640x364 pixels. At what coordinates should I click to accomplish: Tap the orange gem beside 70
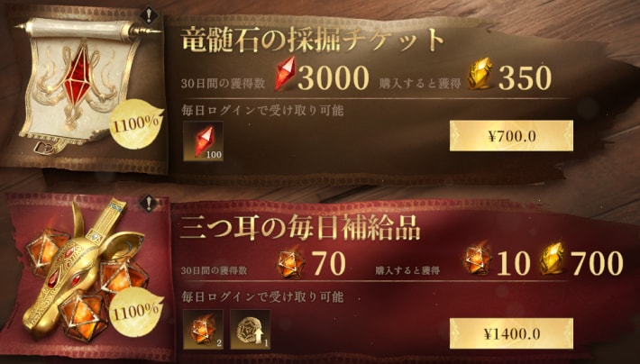point(290,264)
